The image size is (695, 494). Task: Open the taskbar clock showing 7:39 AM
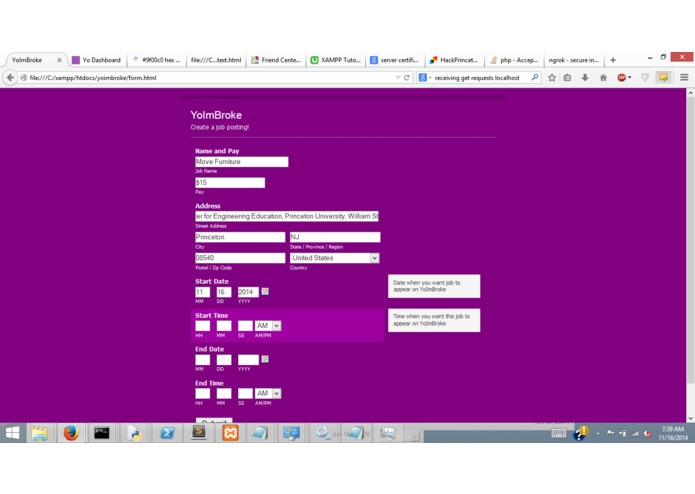click(x=673, y=433)
